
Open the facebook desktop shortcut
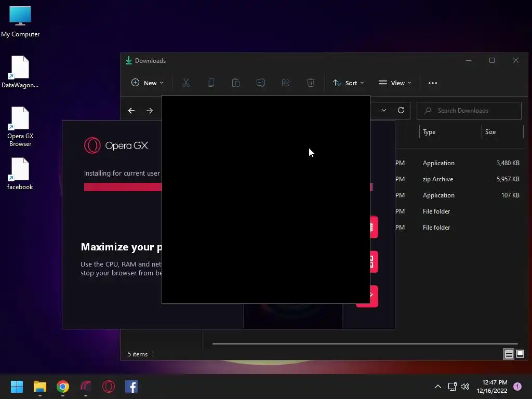coord(20,174)
